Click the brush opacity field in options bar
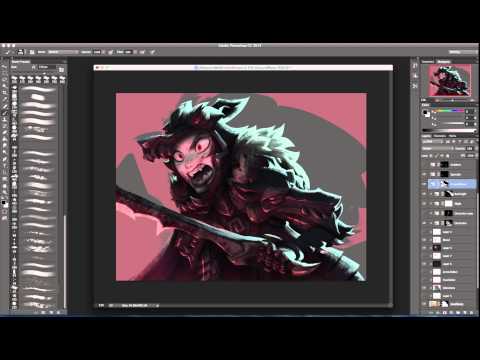The image size is (480, 360). [97, 52]
